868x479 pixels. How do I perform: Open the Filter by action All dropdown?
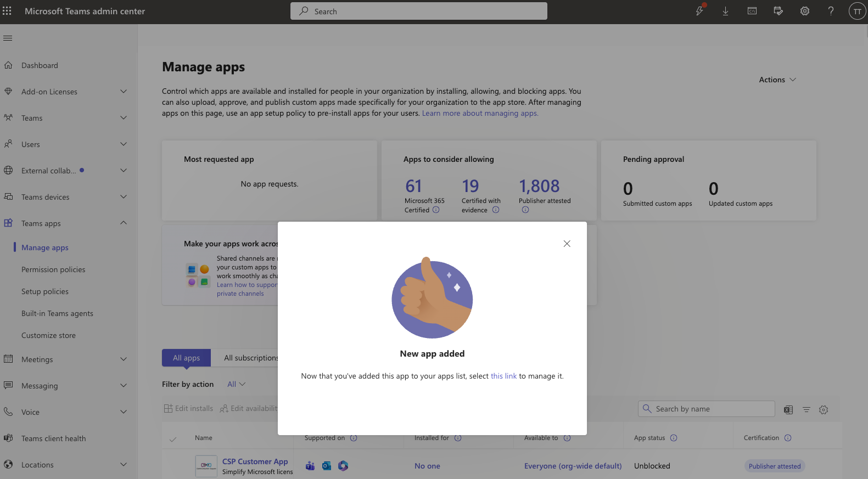pyautogui.click(x=237, y=384)
